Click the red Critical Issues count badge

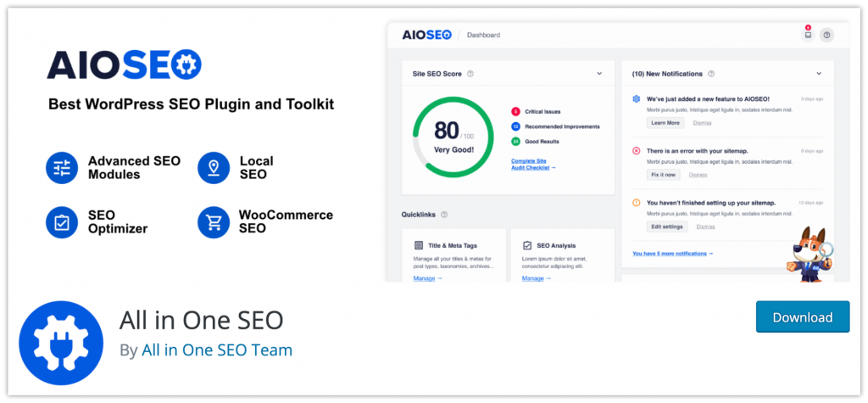click(x=515, y=111)
